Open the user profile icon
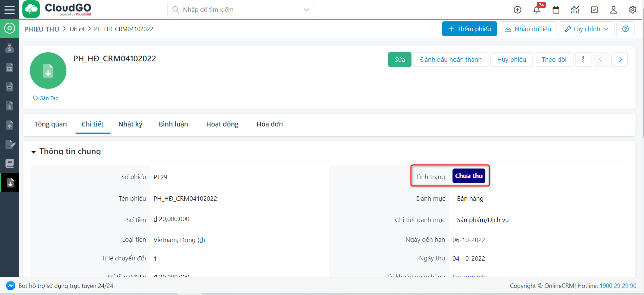644x295 pixels. [613, 10]
